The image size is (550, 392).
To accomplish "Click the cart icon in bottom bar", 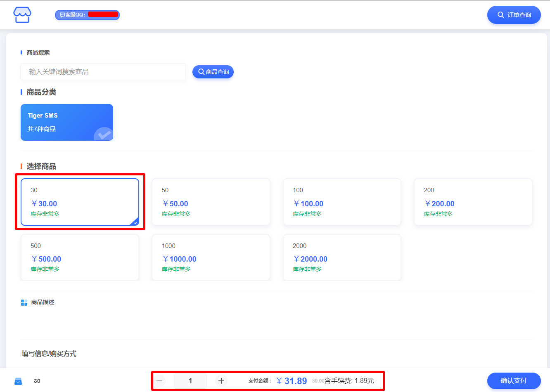I will pyautogui.click(x=18, y=381).
